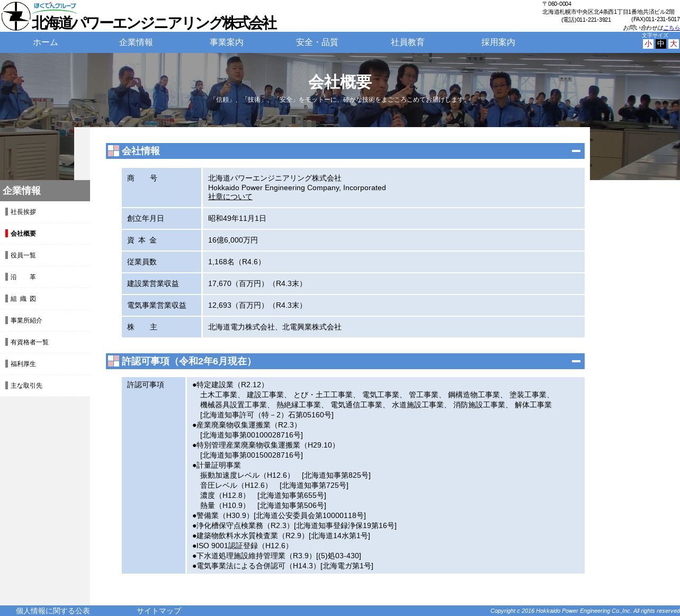Click the 会社情報 header square icon

pyautogui.click(x=113, y=151)
